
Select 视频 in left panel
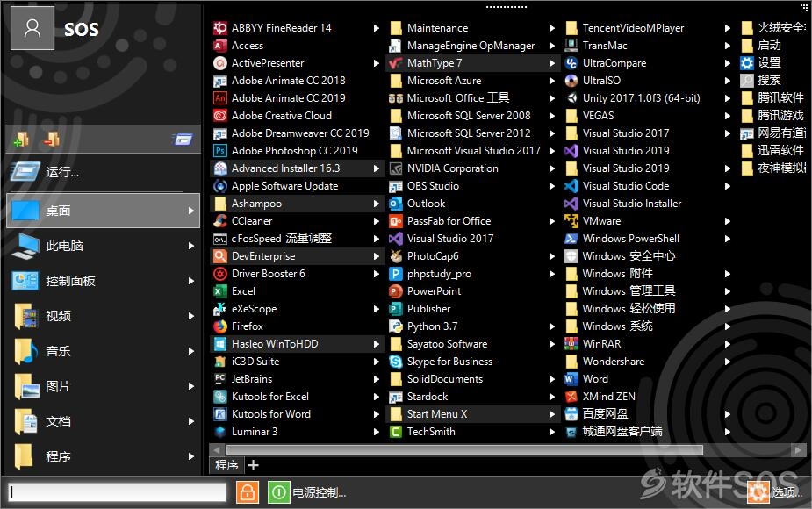click(x=103, y=316)
